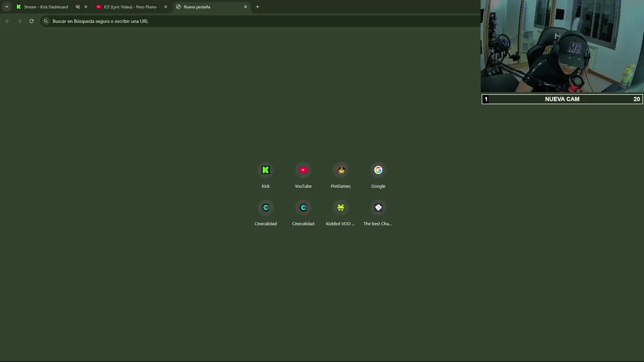The image size is (644, 362).
Task: Click the NUEVA CAM progress bar
Action: pos(562,99)
